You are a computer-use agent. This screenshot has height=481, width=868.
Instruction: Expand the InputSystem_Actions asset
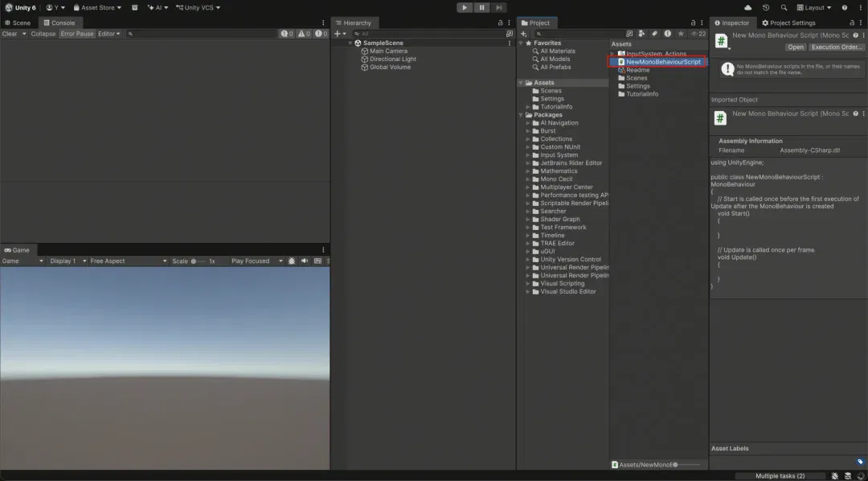[612, 54]
